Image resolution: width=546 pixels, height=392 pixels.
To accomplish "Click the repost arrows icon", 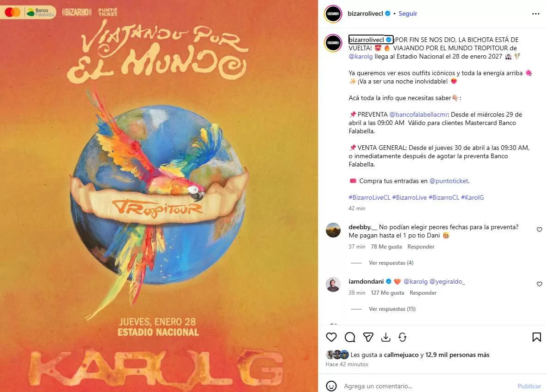I will coord(402,337).
